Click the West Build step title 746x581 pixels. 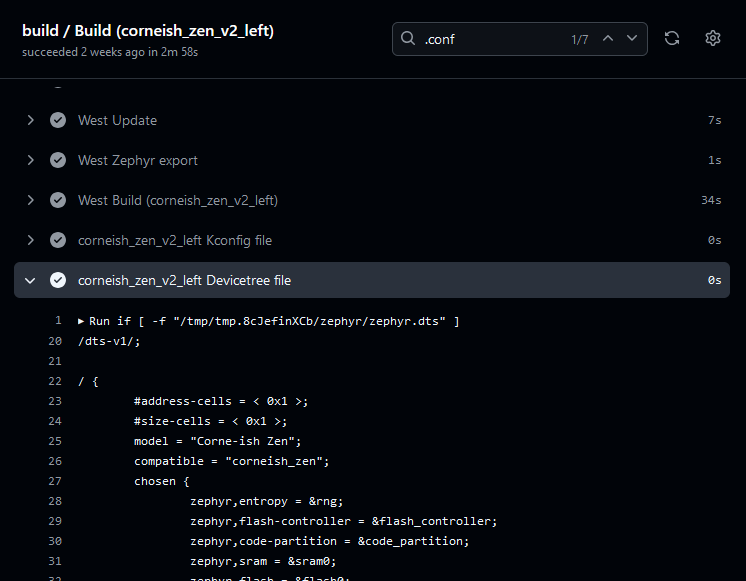[x=178, y=200]
